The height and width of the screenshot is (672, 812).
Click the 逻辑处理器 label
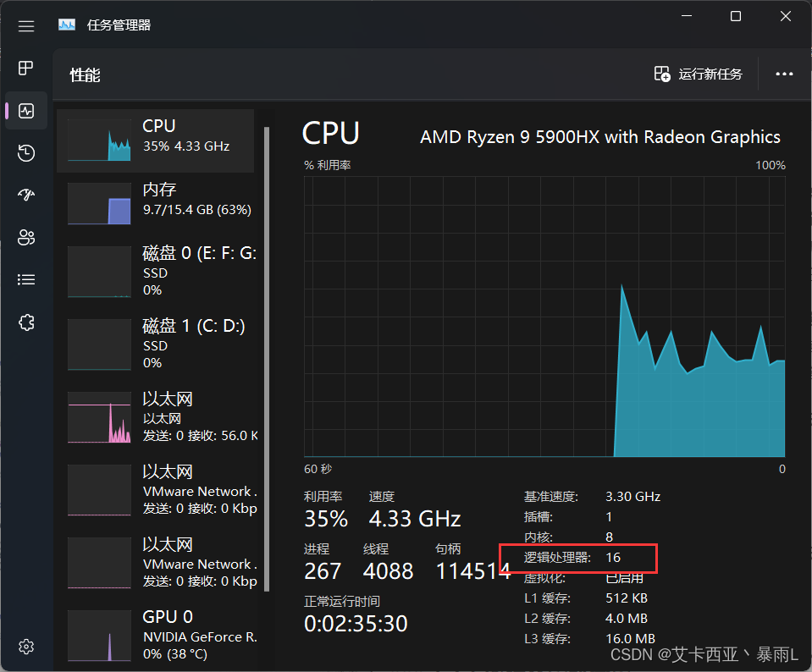557,558
